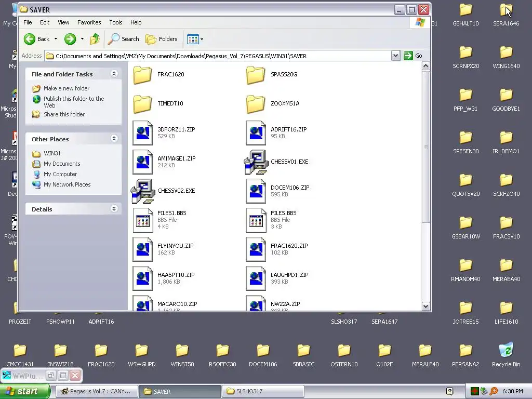Select the WING1640 desktop folder

point(506,58)
